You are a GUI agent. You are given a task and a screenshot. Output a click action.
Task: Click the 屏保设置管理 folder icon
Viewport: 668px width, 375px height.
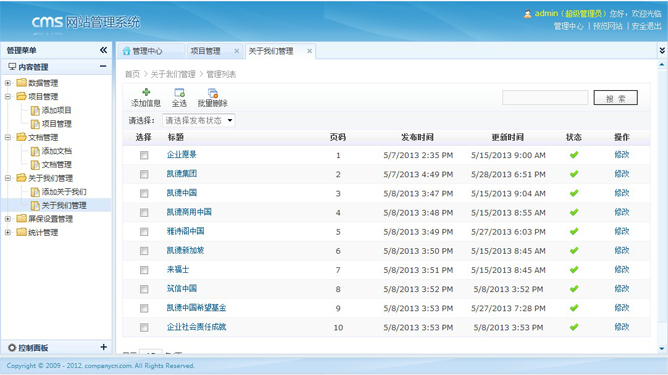[x=21, y=219]
